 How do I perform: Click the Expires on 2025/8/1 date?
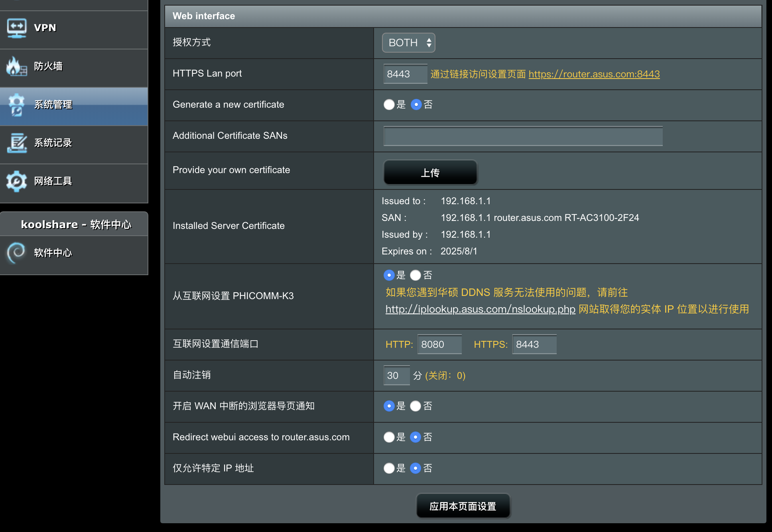[459, 251]
